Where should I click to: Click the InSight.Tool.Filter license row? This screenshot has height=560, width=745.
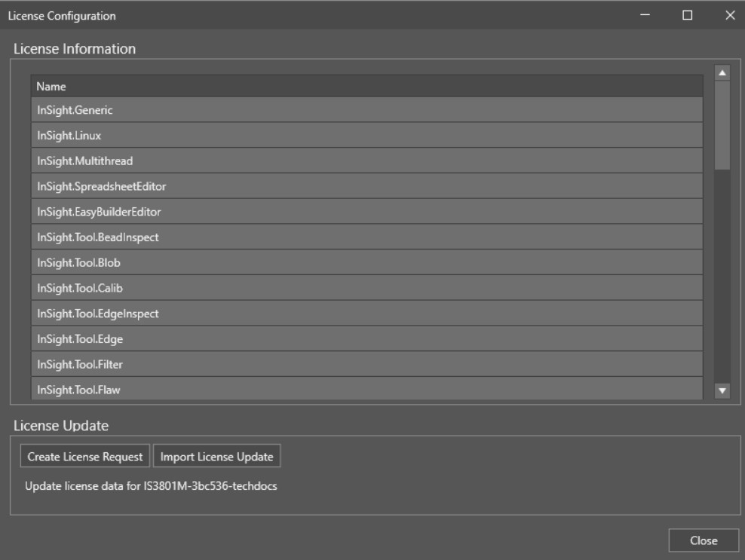pyautogui.click(x=366, y=365)
